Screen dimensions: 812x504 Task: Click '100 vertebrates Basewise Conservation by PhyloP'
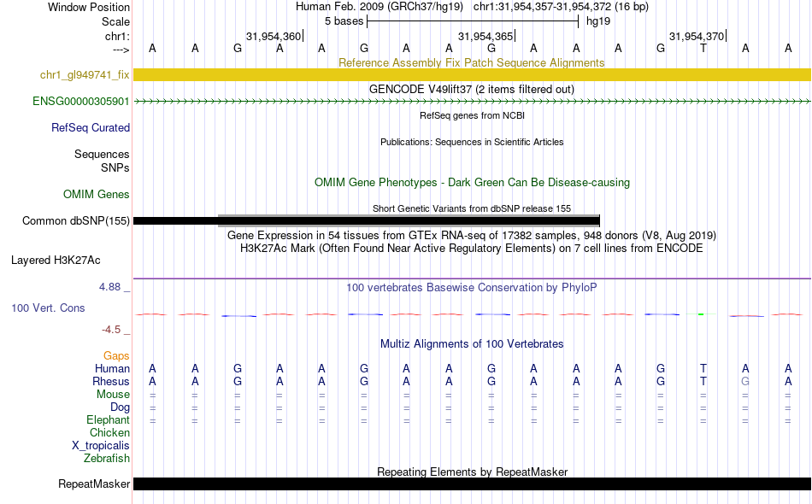pos(472,287)
